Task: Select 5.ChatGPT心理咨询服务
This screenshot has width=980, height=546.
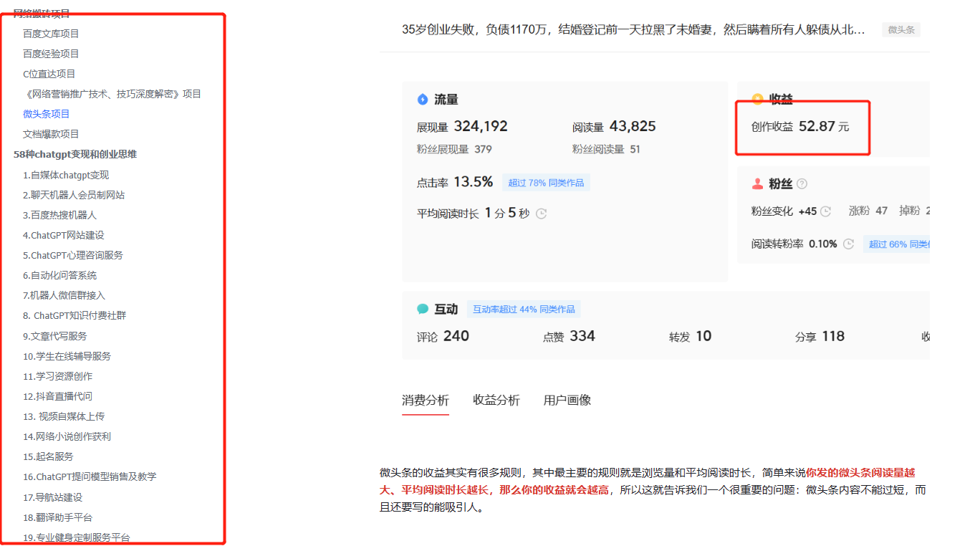Action: (x=73, y=255)
